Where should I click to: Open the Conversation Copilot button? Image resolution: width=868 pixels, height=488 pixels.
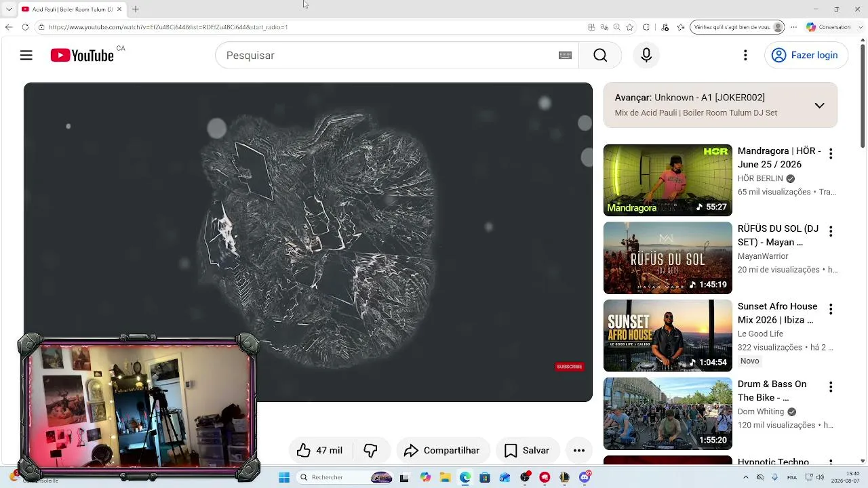828,27
